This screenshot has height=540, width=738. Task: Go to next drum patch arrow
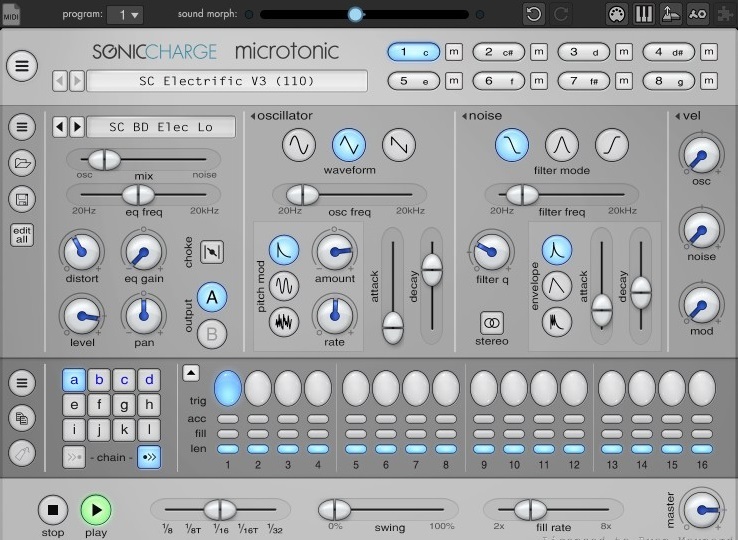(77, 127)
